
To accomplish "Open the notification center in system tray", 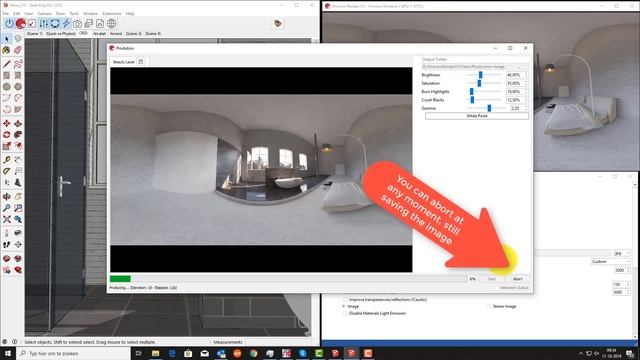I will [631, 353].
